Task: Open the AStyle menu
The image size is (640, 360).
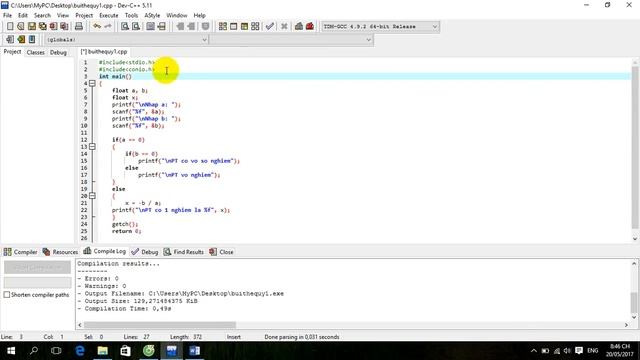Action: [152, 16]
